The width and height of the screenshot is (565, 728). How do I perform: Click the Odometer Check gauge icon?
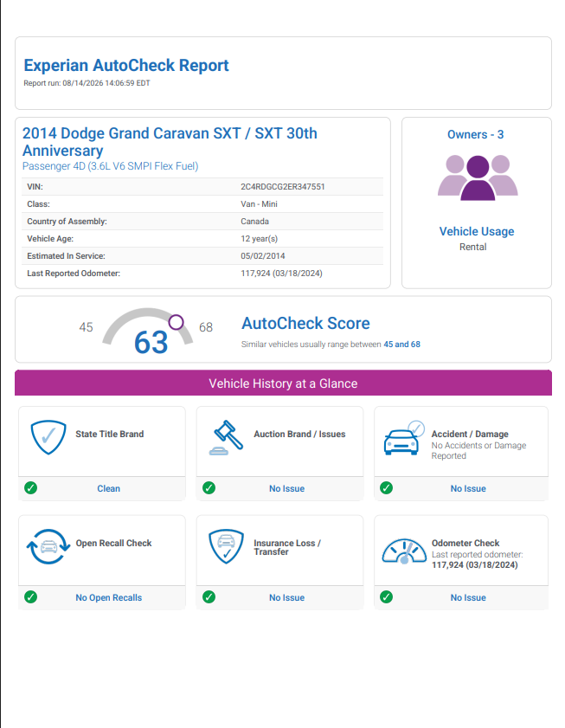click(x=404, y=551)
